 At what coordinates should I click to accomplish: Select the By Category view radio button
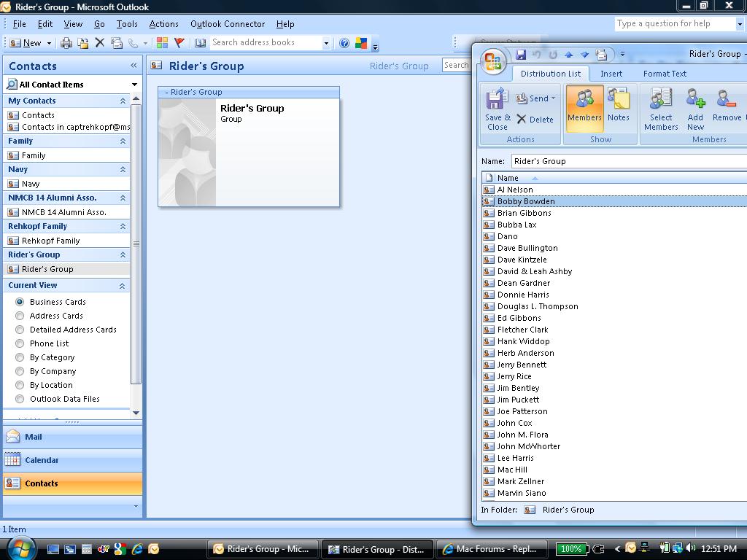pos(20,357)
